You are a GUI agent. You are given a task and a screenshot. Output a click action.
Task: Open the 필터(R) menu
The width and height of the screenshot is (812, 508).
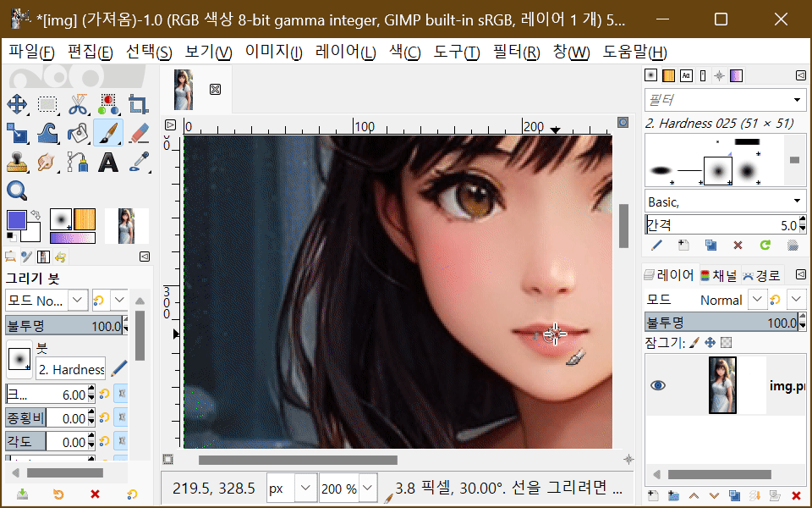(516, 52)
